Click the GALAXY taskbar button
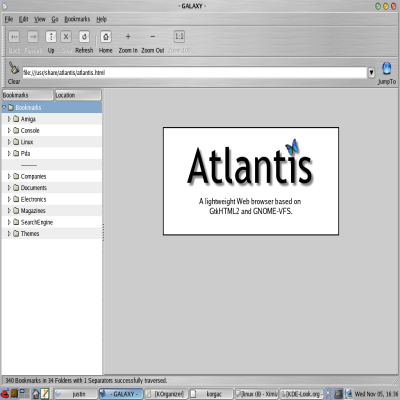The width and height of the screenshot is (400, 400). (121, 394)
